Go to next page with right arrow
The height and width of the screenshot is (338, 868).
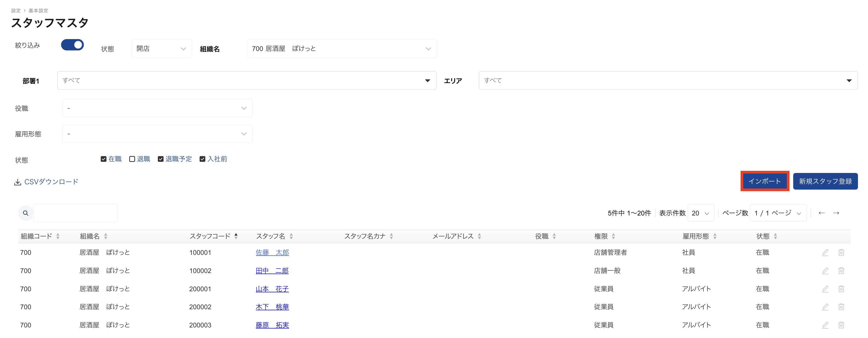[836, 213]
